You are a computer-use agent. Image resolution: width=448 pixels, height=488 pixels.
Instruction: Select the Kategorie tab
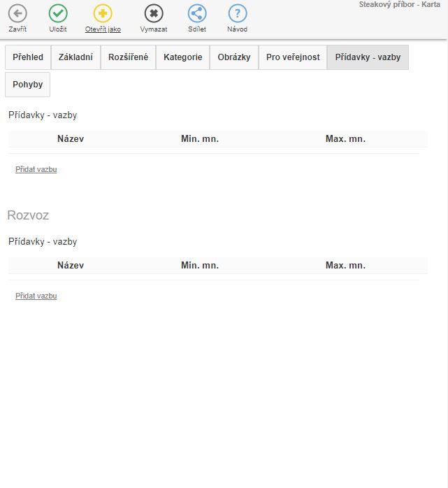tap(183, 57)
